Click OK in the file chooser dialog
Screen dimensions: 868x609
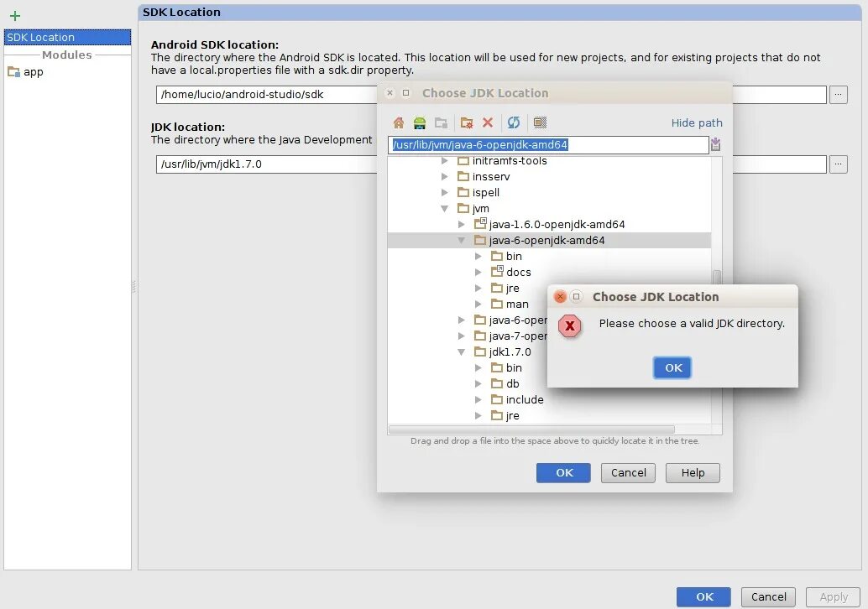[x=563, y=473]
